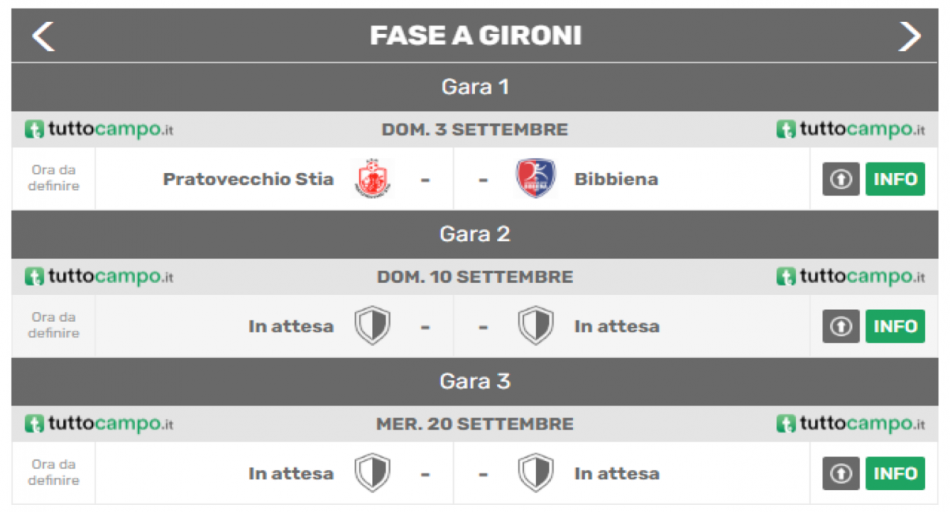Go to next phase with right arrow

pyautogui.click(x=909, y=36)
